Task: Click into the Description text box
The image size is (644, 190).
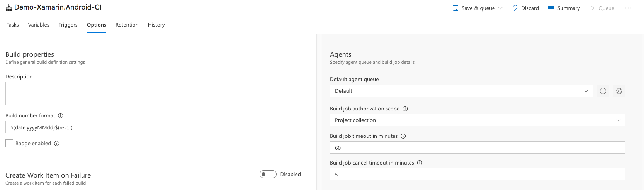Action: [x=153, y=93]
